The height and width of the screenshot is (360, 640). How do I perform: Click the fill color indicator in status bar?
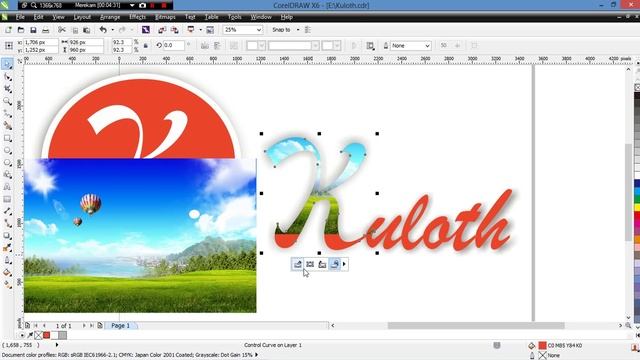coord(542,345)
